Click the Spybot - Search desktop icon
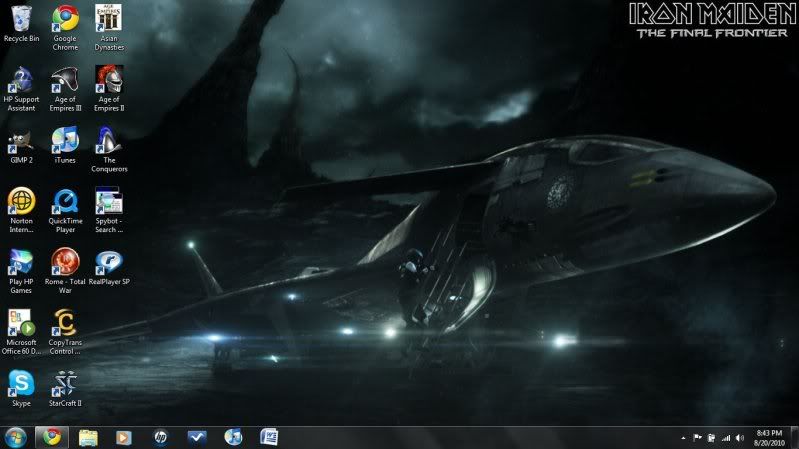This screenshot has width=799, height=449. pyautogui.click(x=109, y=210)
